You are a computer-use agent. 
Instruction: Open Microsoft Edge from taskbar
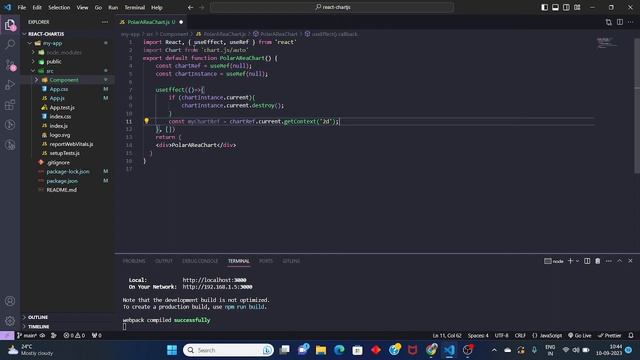pyautogui.click(x=339, y=350)
